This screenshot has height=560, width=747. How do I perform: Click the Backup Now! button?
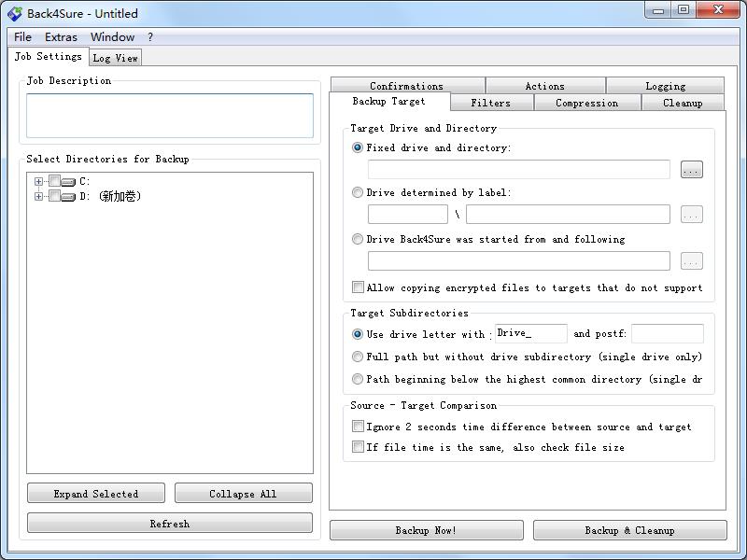[x=426, y=530]
